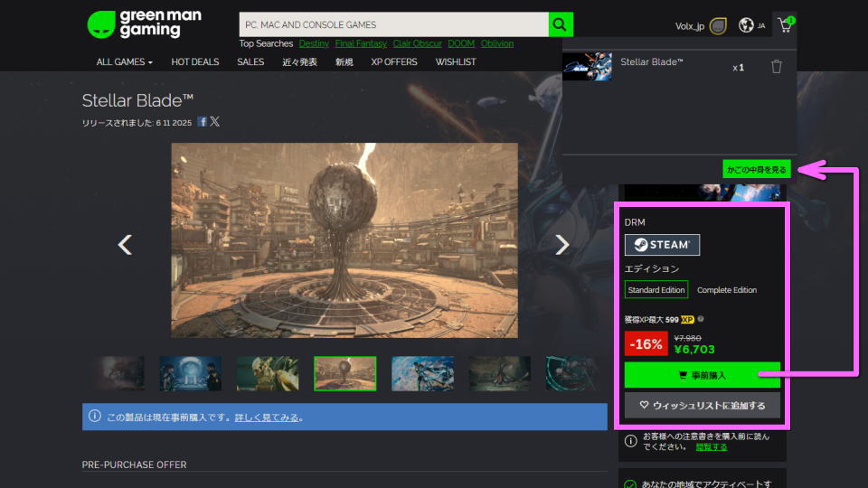Click the 事前購入 pre-purchase button
Screen dimensions: 868x488
pos(702,375)
